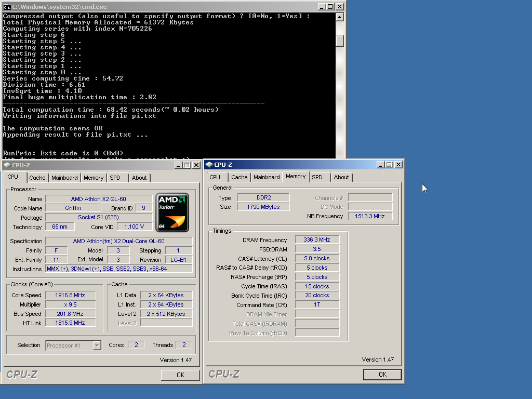532x399 pixels.
Task: Click the Specification field text
Action: (119, 241)
